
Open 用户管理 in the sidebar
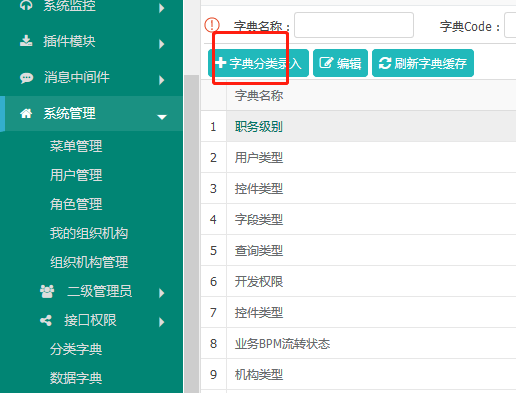click(x=76, y=175)
